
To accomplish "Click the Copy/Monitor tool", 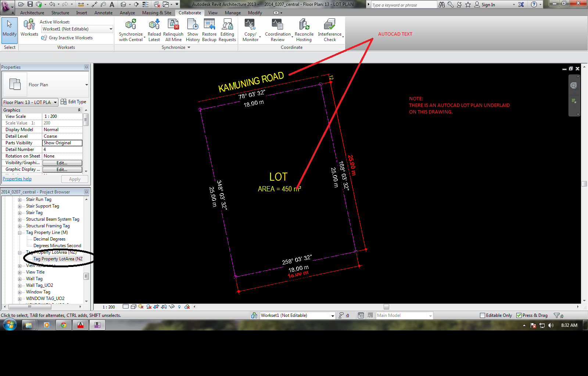I will coord(250,25).
